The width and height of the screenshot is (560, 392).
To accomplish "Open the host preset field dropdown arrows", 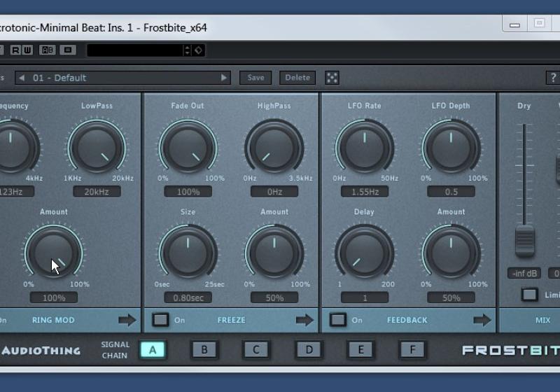I will click(187, 50).
